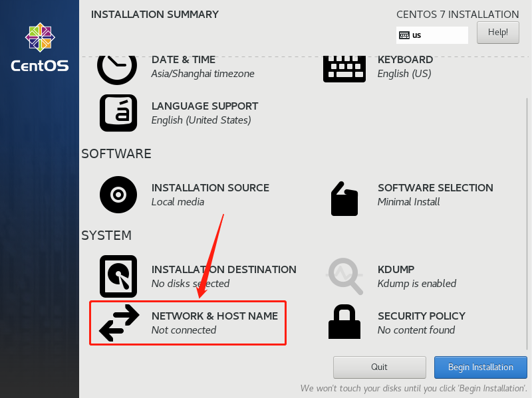
Task: Click the keyboard icon in layout indicator
Action: [404, 35]
